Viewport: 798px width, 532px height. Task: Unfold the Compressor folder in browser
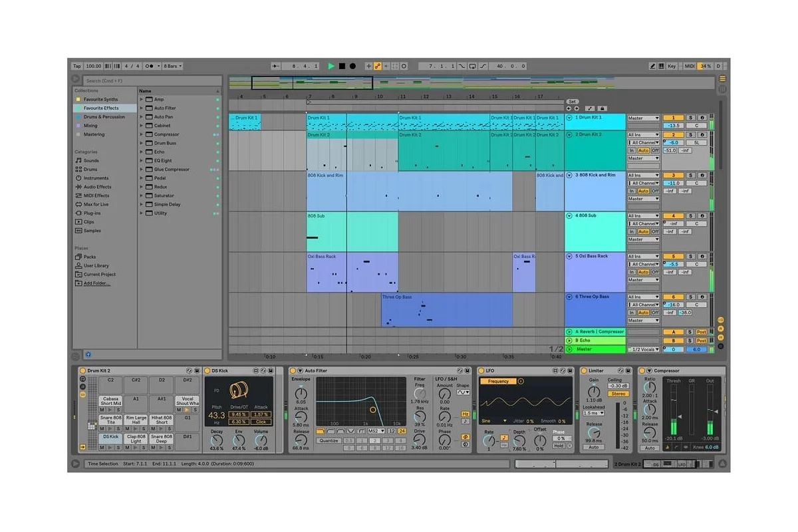click(141, 134)
